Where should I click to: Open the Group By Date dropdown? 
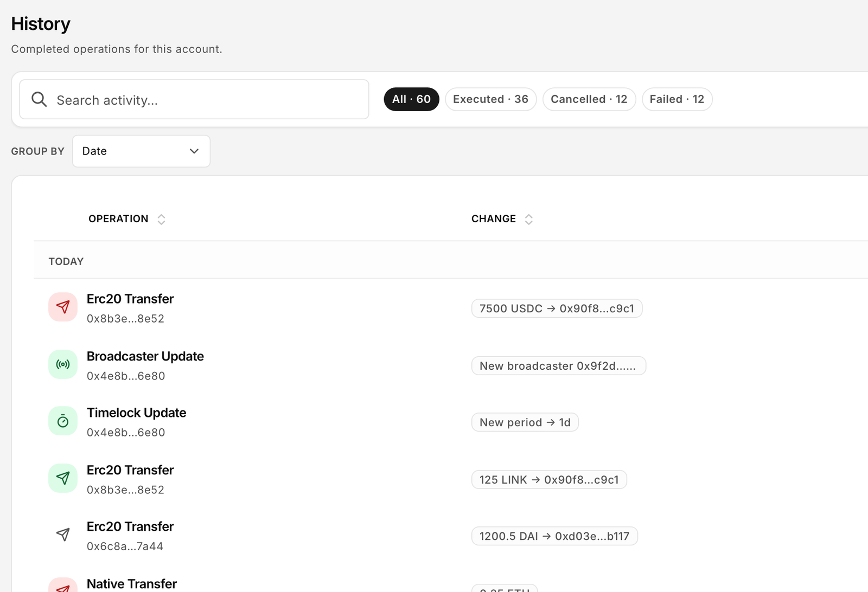click(141, 151)
